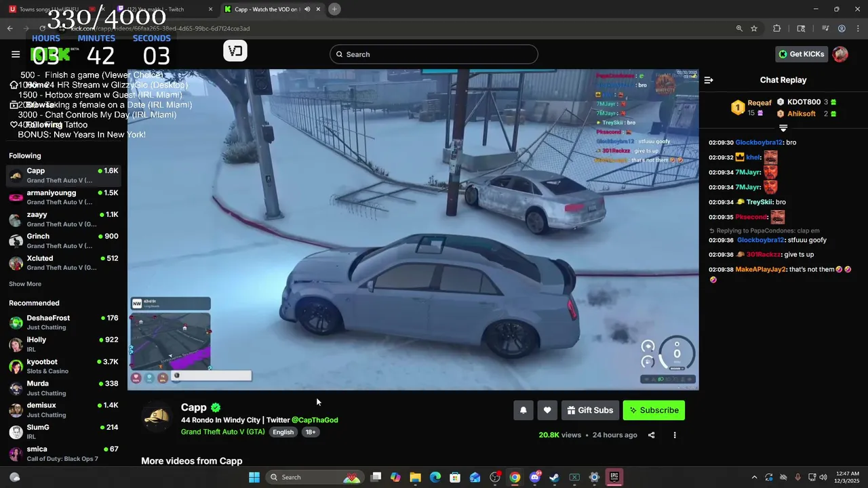Screen dimensions: 868x488
Task: Open SlumG recommended channel
Action: (x=64, y=432)
